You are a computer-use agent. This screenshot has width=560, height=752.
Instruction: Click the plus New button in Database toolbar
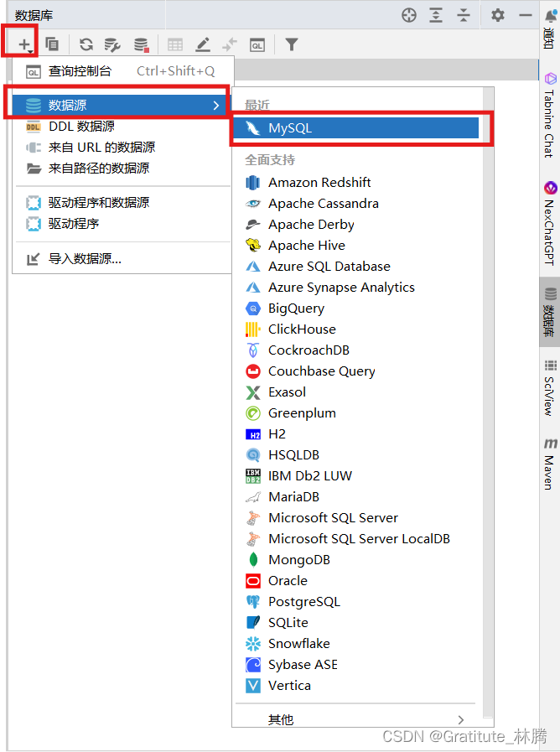[x=23, y=44]
